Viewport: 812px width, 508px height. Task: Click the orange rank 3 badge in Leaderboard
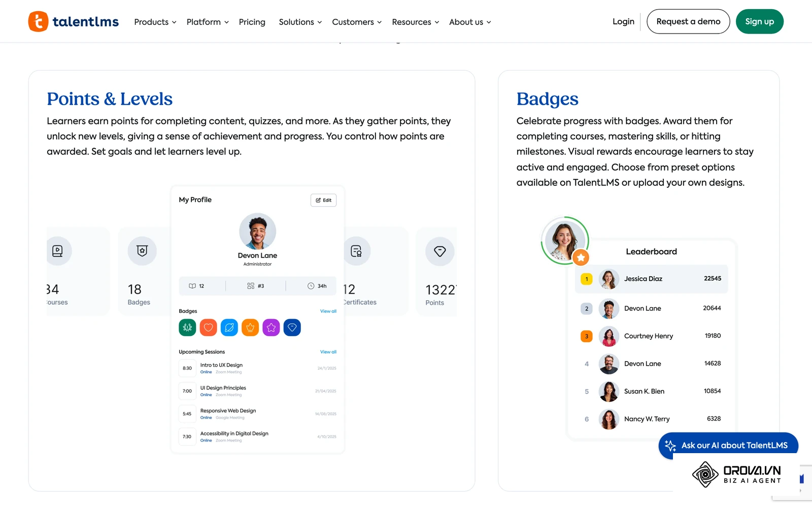click(587, 336)
